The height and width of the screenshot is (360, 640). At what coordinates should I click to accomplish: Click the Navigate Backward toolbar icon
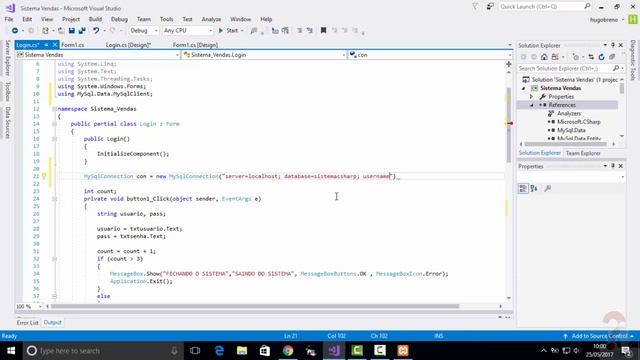(15, 31)
